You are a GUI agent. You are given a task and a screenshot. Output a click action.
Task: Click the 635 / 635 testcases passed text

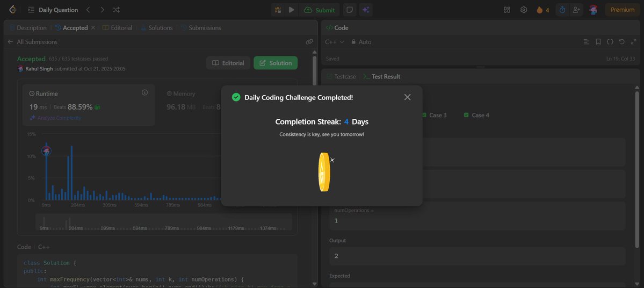78,59
